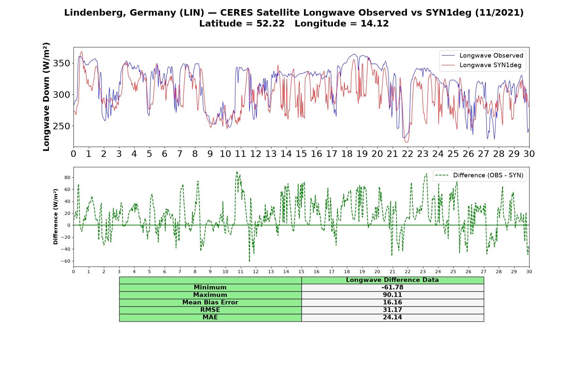Click the Difference (OBS - SYN) legend entry
The width and height of the screenshot is (588, 392).
479,175
